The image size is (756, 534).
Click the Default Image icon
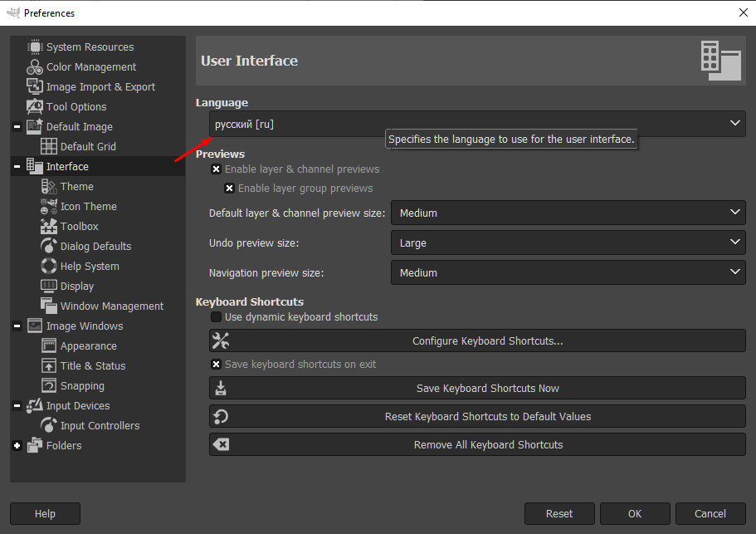[35, 126]
